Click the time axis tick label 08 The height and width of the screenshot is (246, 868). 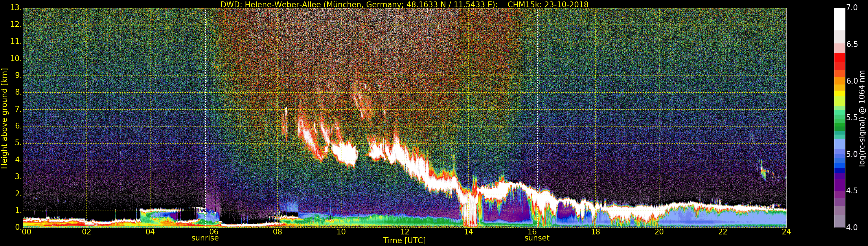coord(277,232)
